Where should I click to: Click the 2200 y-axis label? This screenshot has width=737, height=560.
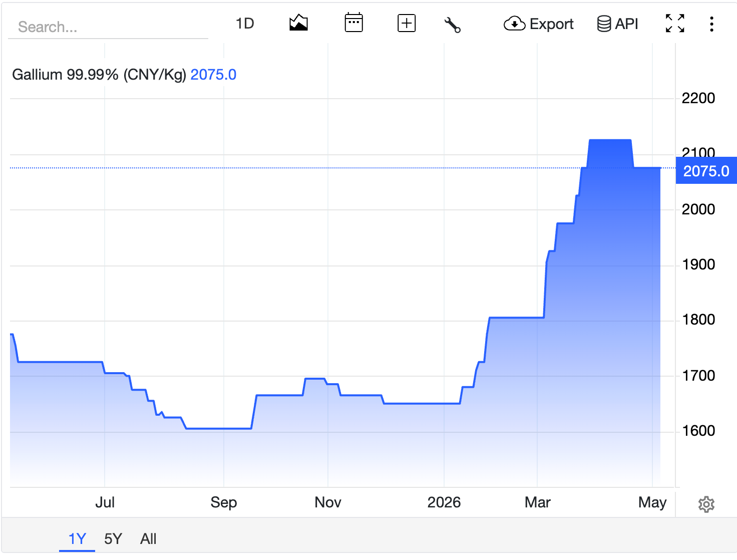[698, 98]
